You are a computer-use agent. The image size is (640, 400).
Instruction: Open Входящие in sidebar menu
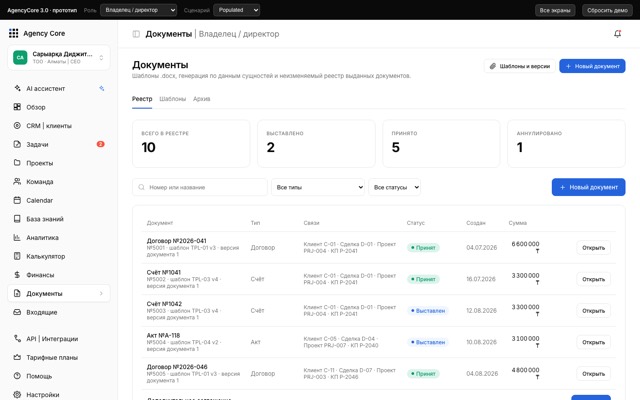59,312
